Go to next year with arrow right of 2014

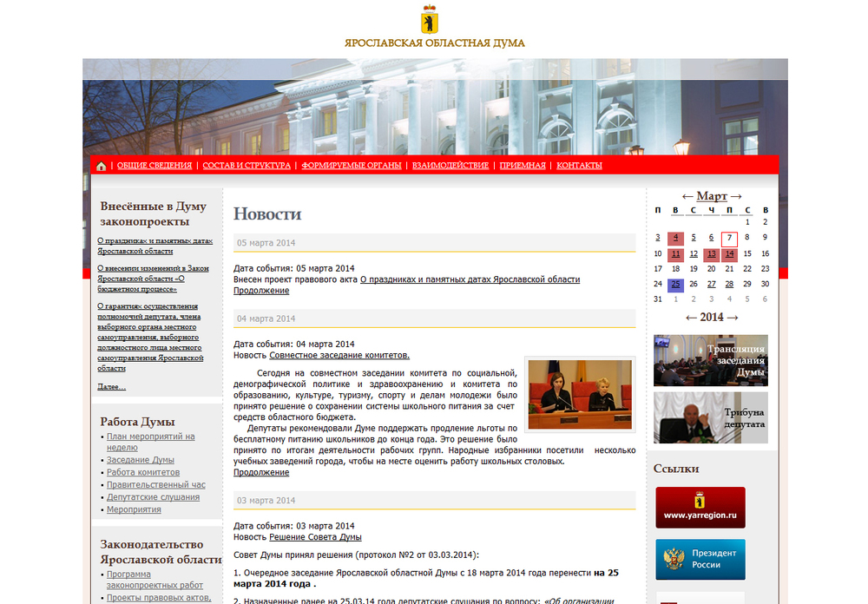pyautogui.click(x=733, y=318)
